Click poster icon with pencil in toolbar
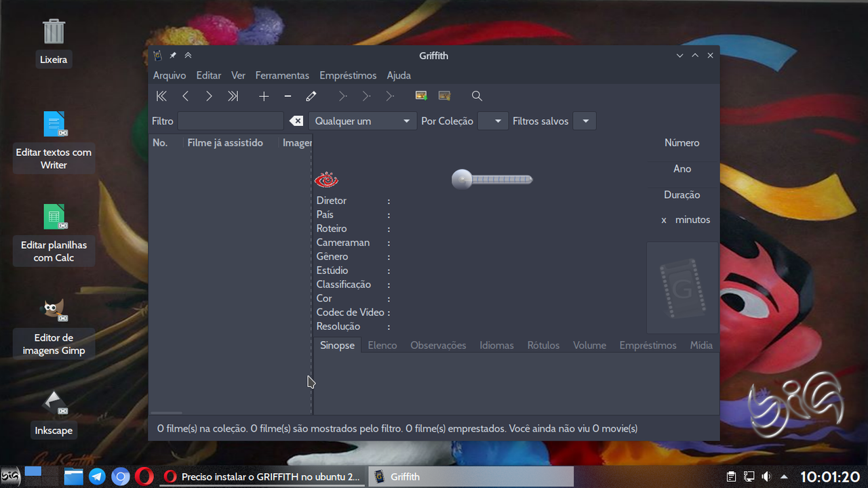 click(445, 96)
